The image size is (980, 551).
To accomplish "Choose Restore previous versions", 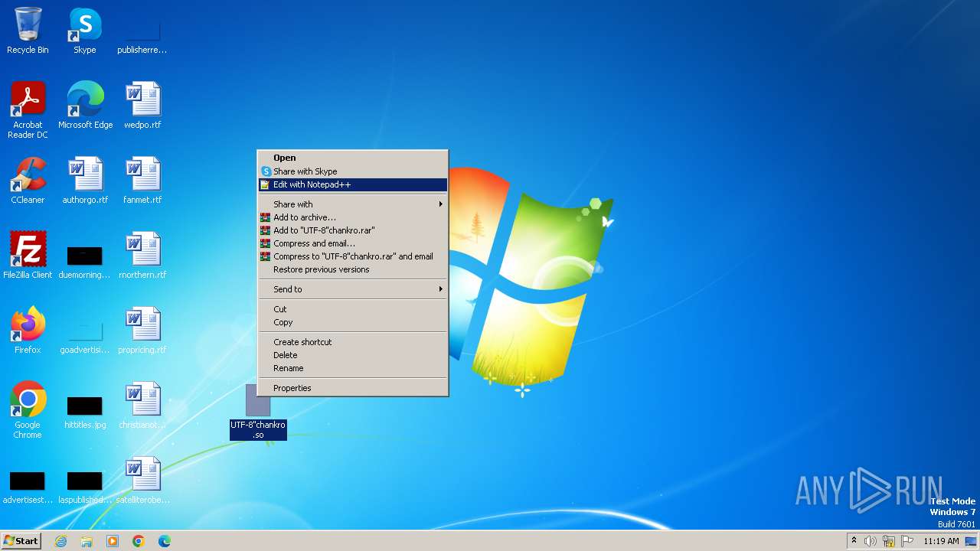I will click(353, 269).
